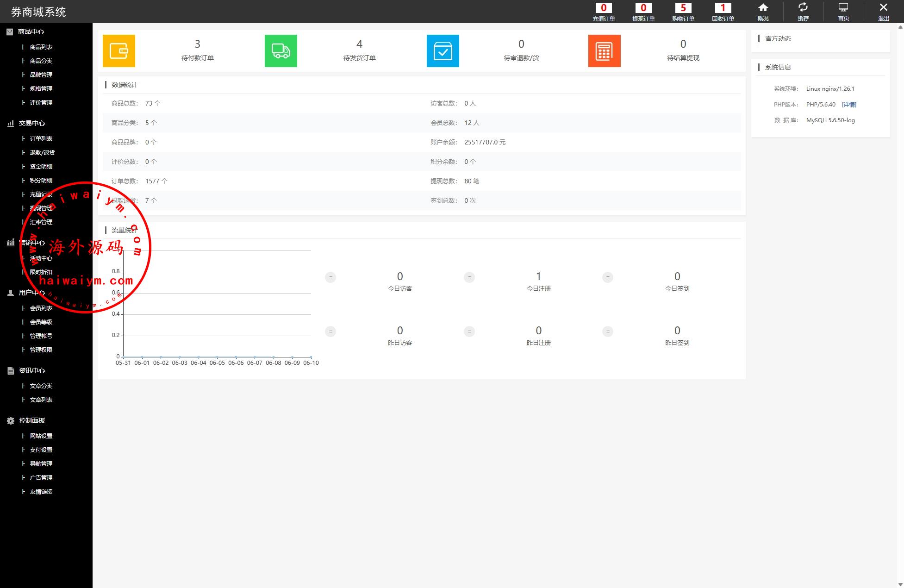Collapse the 资讯中心 sidebar group
This screenshot has height=588, width=904.
pos(31,370)
